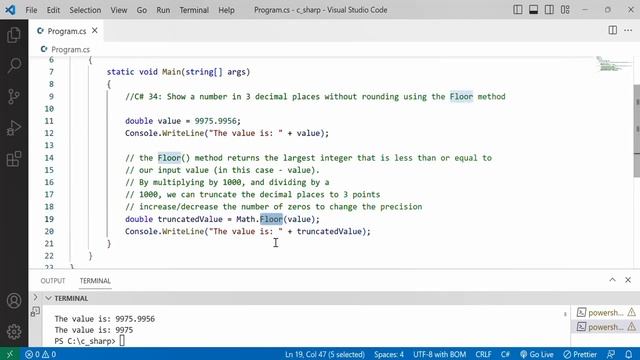Toggle primary side bar layout icon
Image resolution: width=640 pixels, height=360 pixels.
(x=518, y=9)
